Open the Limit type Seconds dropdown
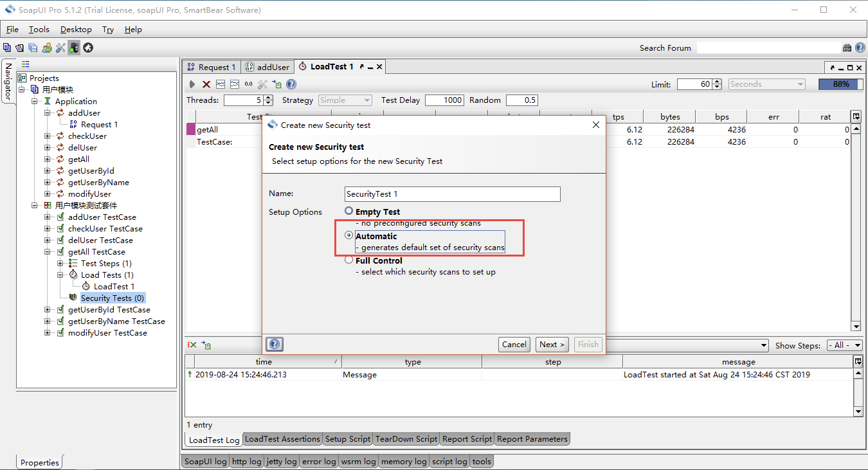Image resolution: width=868 pixels, height=470 pixels. 766,84
